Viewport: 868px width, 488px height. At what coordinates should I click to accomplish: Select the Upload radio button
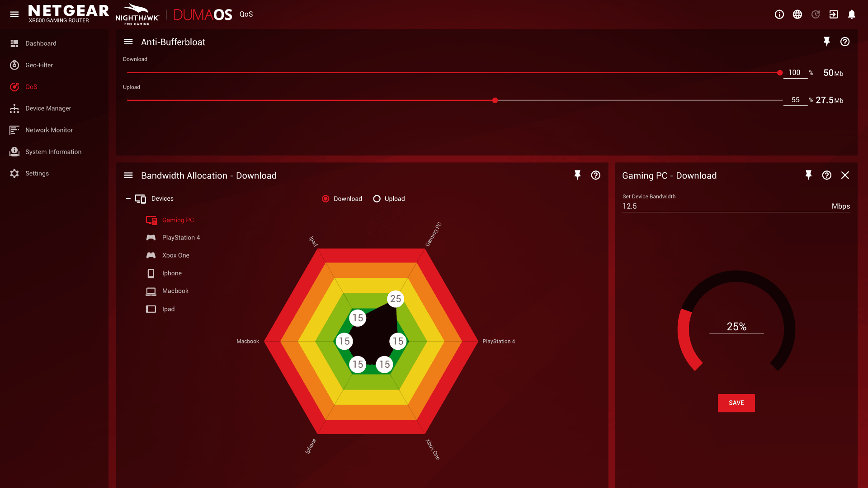[377, 199]
